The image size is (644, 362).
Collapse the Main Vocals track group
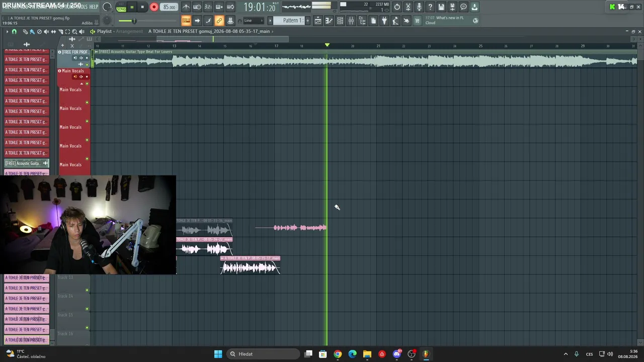(x=82, y=83)
